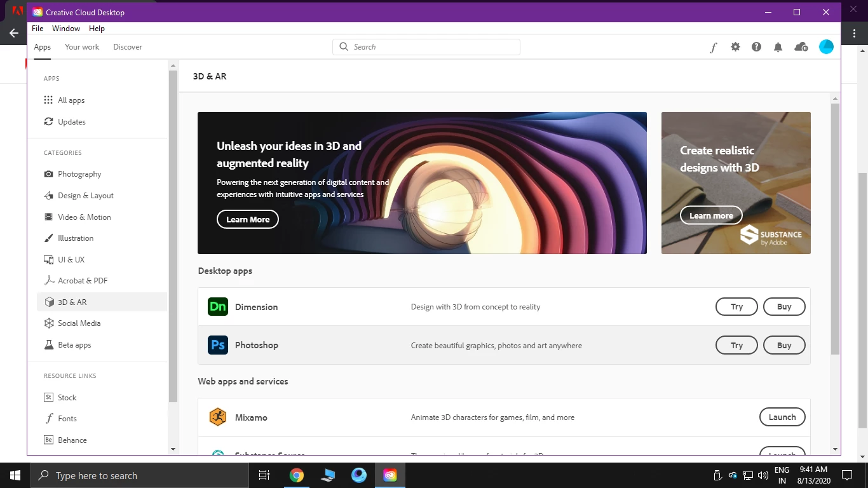Viewport: 868px width, 488px height.
Task: Click the back arrow in background window
Action: click(14, 33)
